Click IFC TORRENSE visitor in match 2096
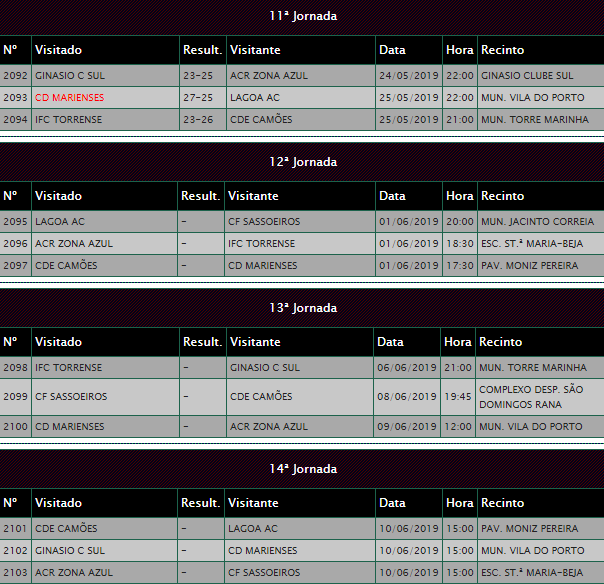 pyautogui.click(x=262, y=243)
